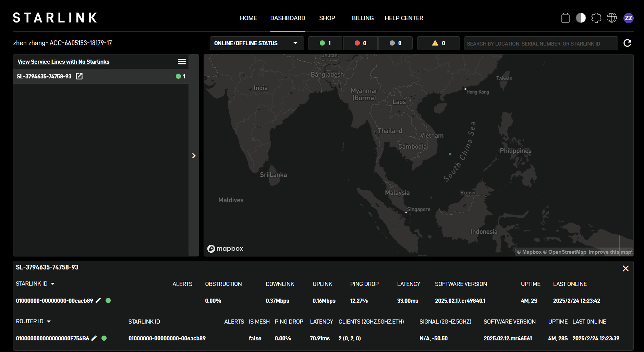The height and width of the screenshot is (352, 644).
Task: Open language globe icon
Action: point(612,18)
